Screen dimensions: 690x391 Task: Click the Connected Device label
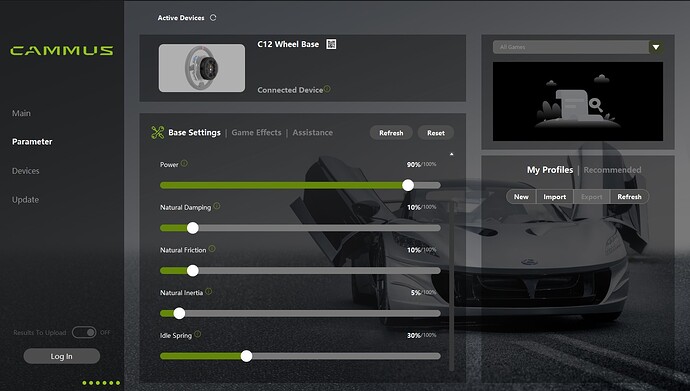tap(290, 90)
